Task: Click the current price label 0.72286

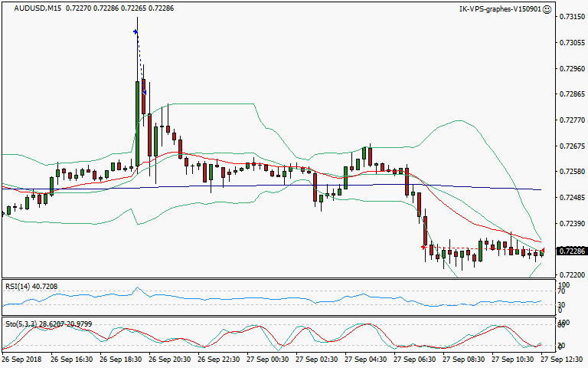Action: [x=570, y=251]
